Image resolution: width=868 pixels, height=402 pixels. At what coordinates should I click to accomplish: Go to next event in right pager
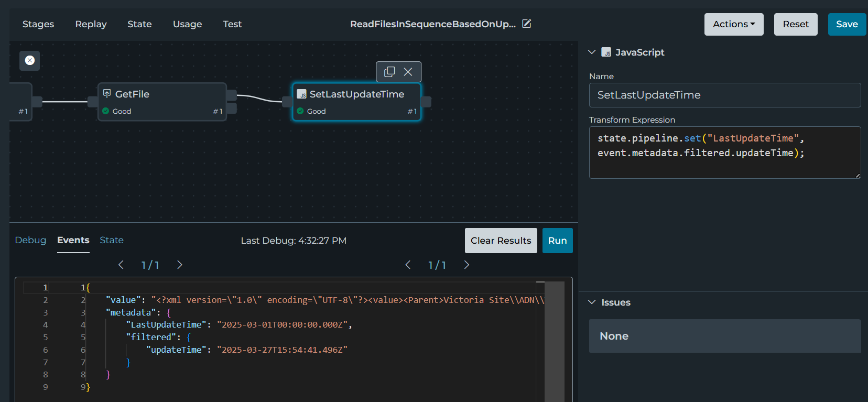(466, 265)
